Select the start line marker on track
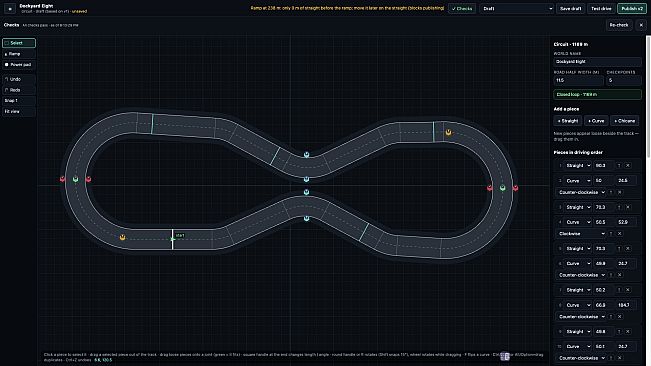Viewport: 651px width, 366px height. pyautogui.click(x=172, y=239)
